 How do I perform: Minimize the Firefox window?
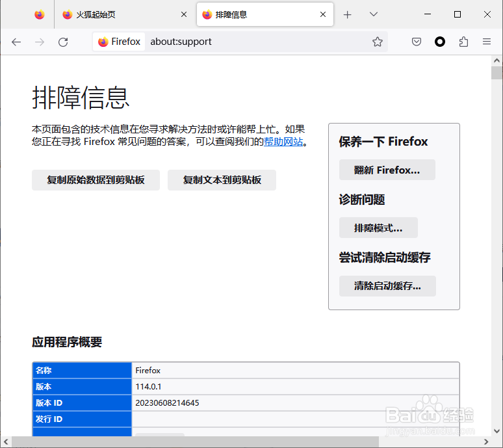(x=428, y=14)
